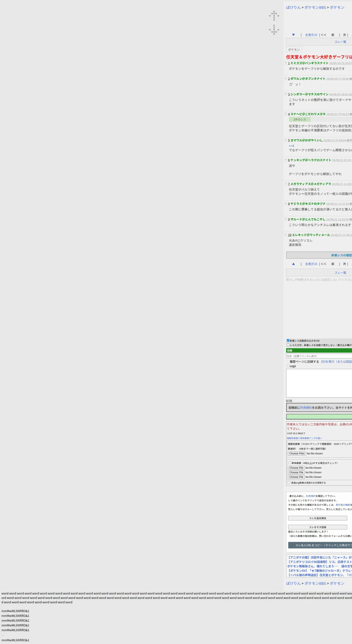Click the スレ名とURLをコピー button
The width and height of the screenshot is (352, 644).
pos(320,545)
